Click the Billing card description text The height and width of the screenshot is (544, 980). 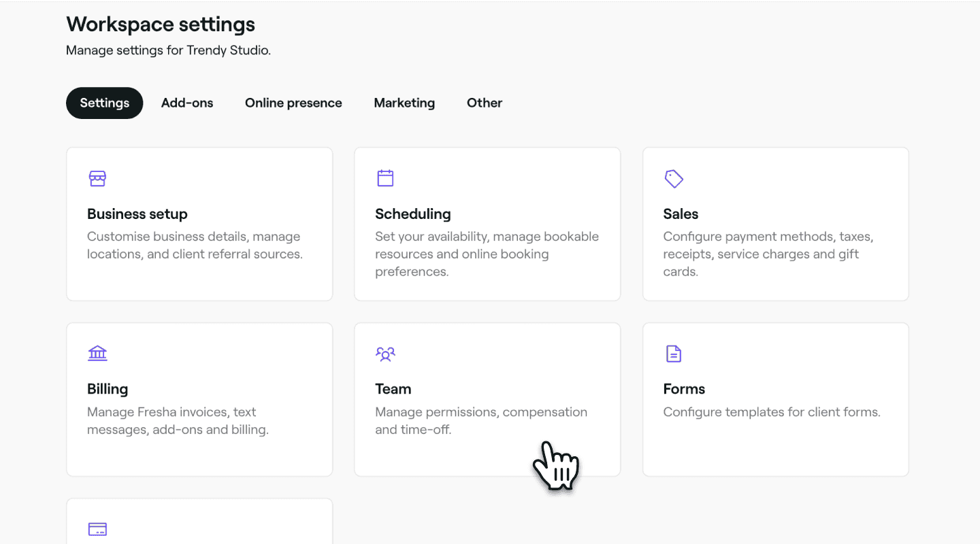click(x=178, y=421)
